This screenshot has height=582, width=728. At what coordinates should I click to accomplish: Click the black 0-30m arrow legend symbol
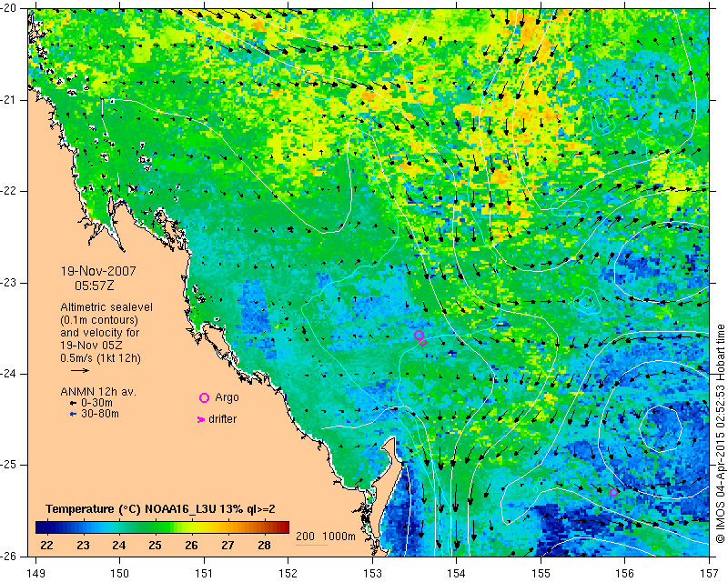(73, 404)
